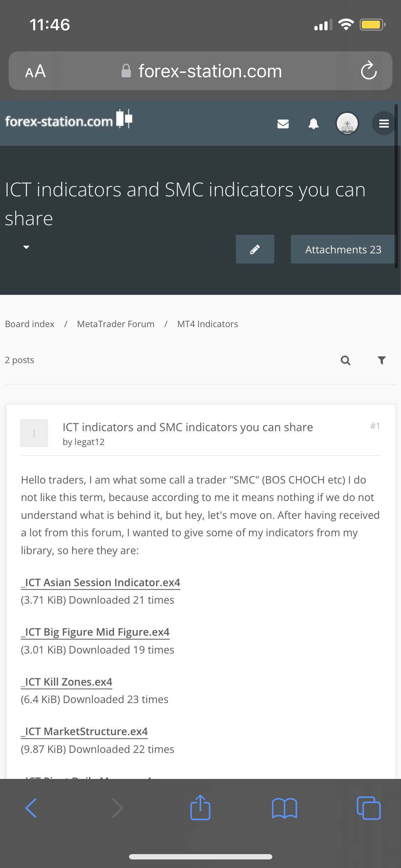
Task: Tap the user profile avatar
Action: tap(347, 124)
